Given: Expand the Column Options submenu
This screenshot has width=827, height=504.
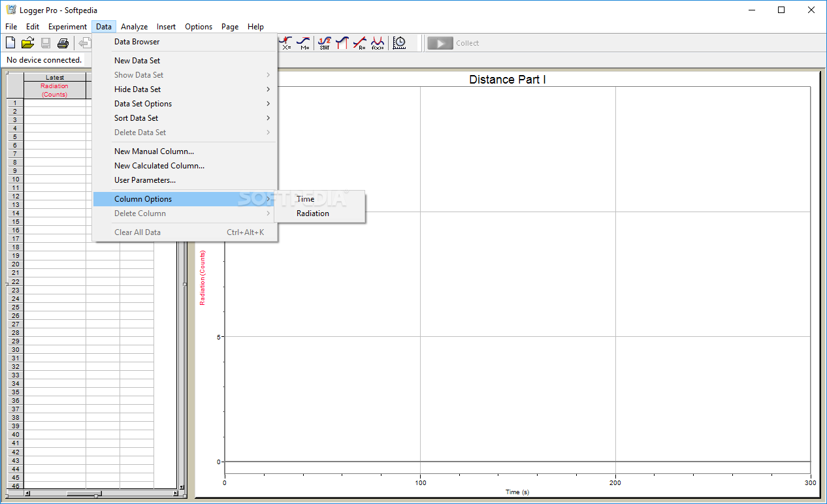Looking at the screenshot, I should click(186, 199).
